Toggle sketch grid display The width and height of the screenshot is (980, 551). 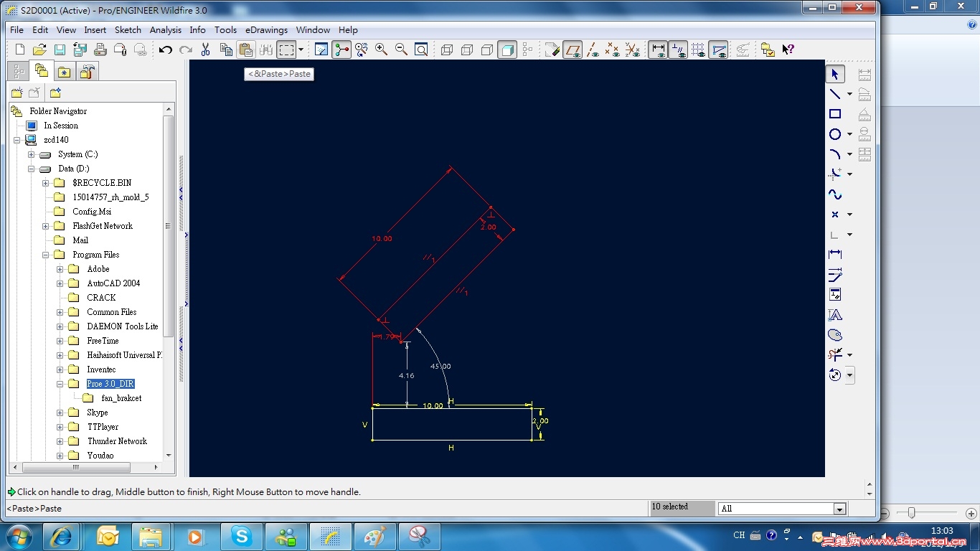pyautogui.click(x=698, y=50)
